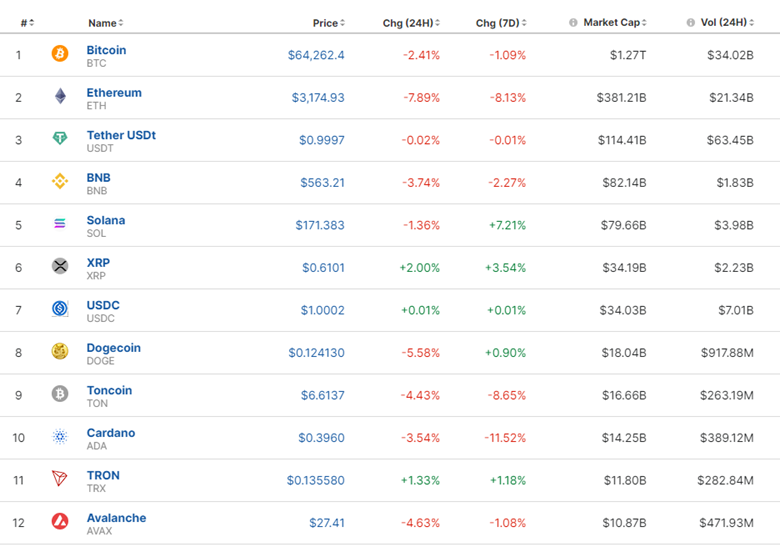Click Toncoin's market cap $16.66B
This screenshot has height=547, width=780.
coord(624,395)
